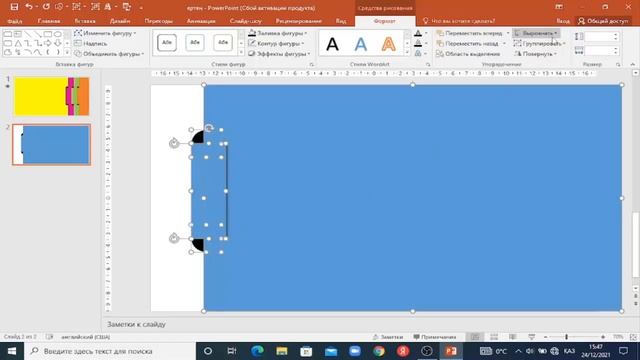Apply the second Абв shape style
This screenshot has width=640, height=360.
coord(195,42)
